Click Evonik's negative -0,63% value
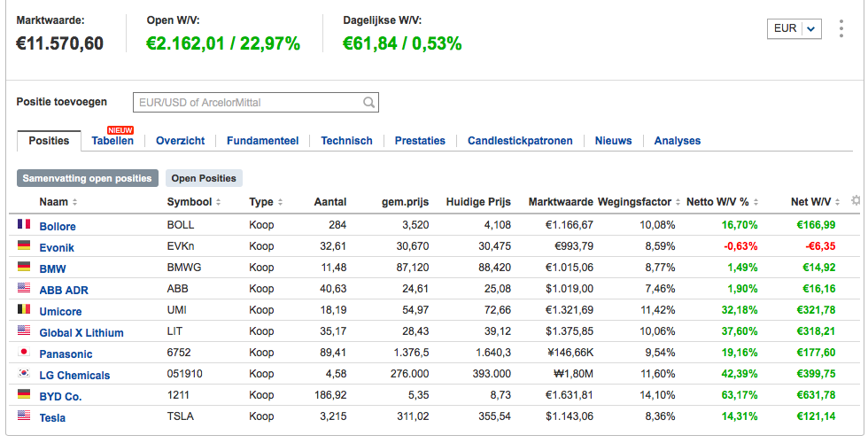The height and width of the screenshot is (443, 868). pos(740,246)
